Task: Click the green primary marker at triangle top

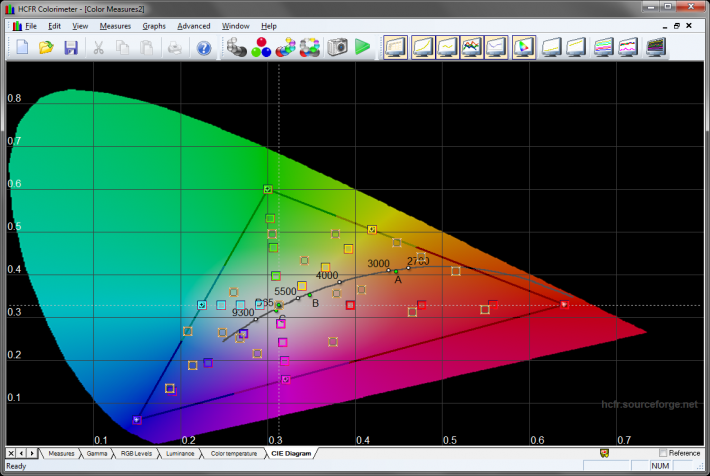Action: click(x=268, y=189)
